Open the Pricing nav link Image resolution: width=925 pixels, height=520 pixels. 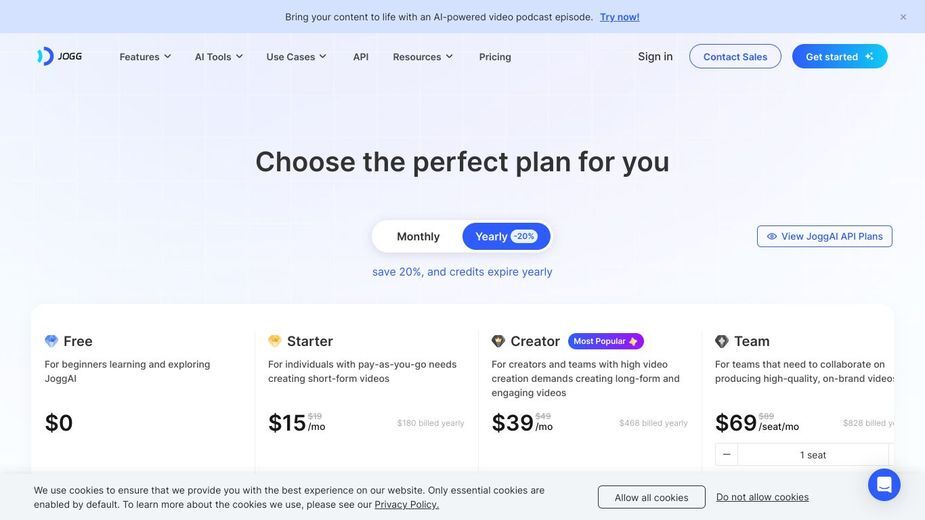(495, 57)
